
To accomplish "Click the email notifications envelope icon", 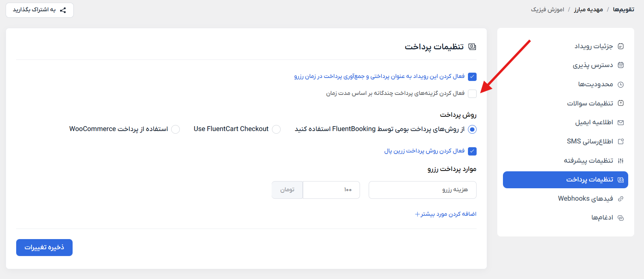I will tap(621, 122).
